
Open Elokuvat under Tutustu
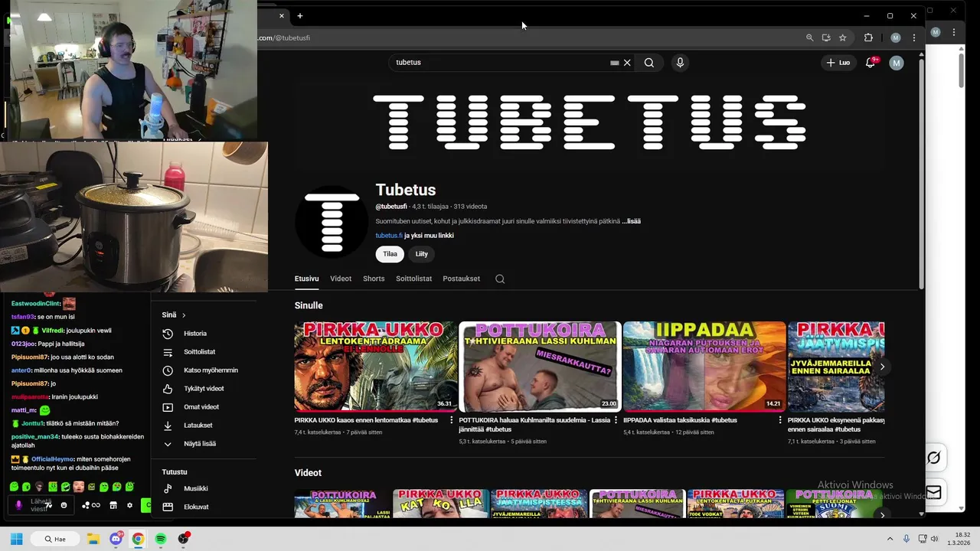pos(196,507)
